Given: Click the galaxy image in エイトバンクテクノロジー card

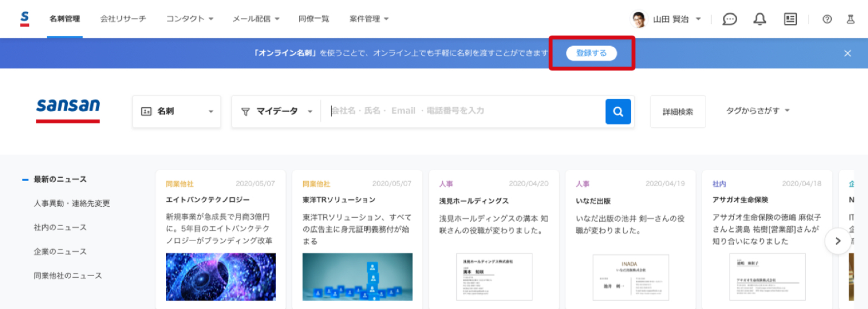Looking at the screenshot, I should coord(221,277).
